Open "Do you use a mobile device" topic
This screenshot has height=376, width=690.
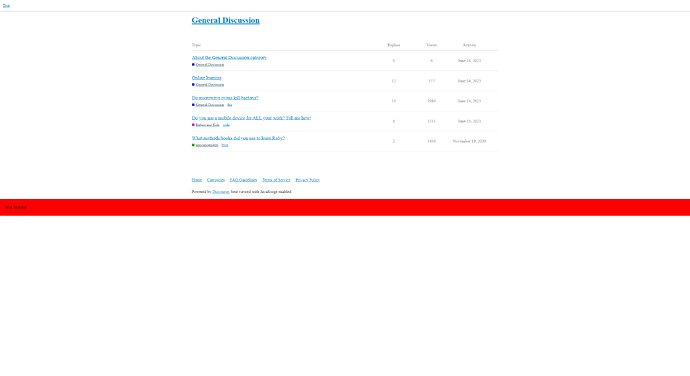251,118
